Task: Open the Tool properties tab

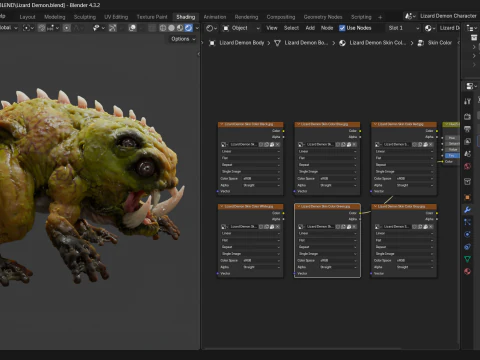Action: coord(468,101)
